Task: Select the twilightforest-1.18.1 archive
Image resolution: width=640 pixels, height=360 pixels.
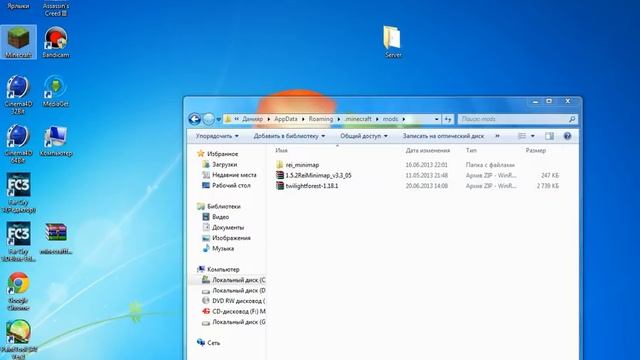Action: point(312,186)
